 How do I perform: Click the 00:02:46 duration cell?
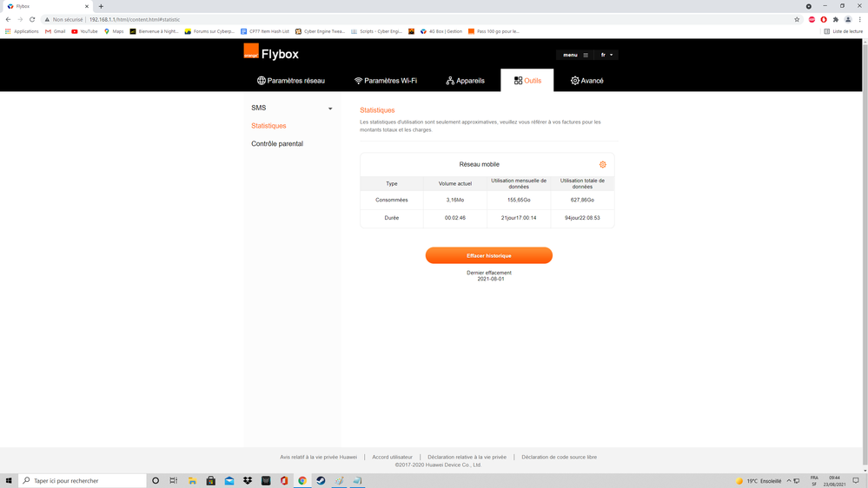point(455,218)
